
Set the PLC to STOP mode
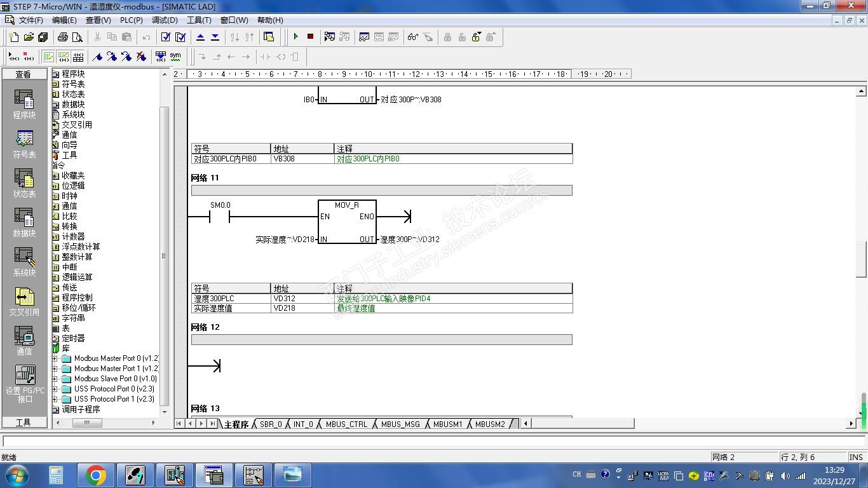click(x=310, y=37)
